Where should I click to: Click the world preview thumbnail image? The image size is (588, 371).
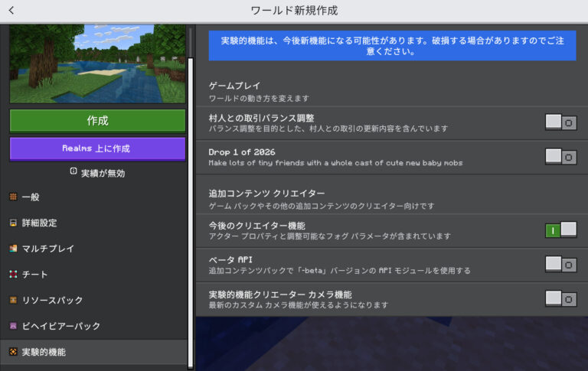click(97, 64)
